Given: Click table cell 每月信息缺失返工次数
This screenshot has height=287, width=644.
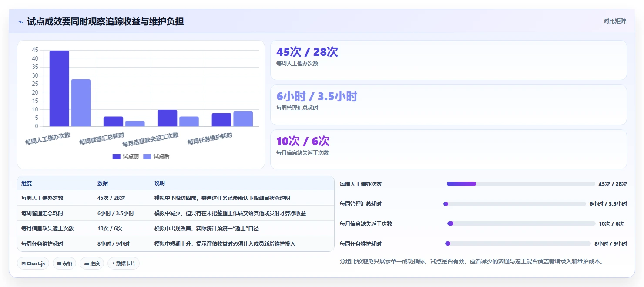Looking at the screenshot, I should click(x=47, y=229).
